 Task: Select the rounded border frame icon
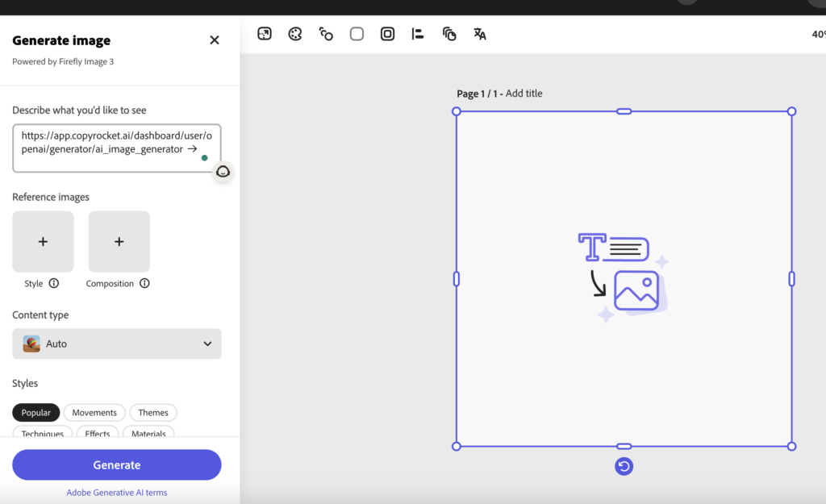coord(387,34)
